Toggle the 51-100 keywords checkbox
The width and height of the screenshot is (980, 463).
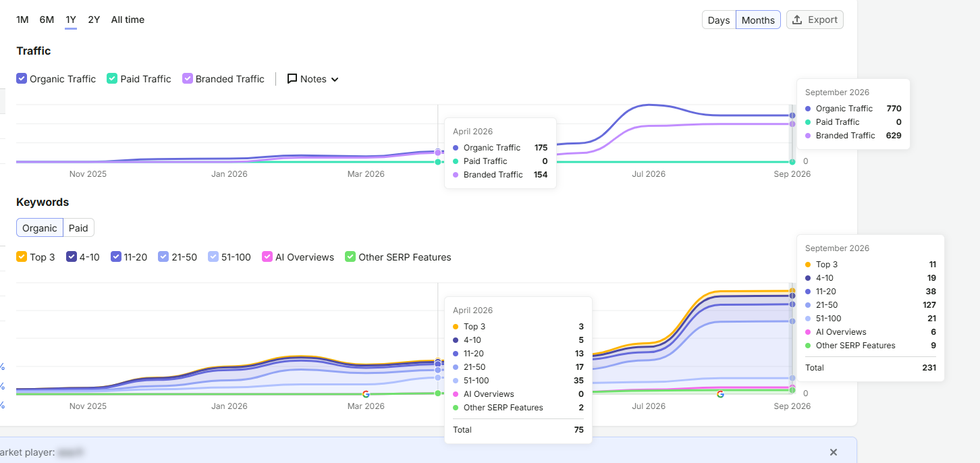point(213,257)
